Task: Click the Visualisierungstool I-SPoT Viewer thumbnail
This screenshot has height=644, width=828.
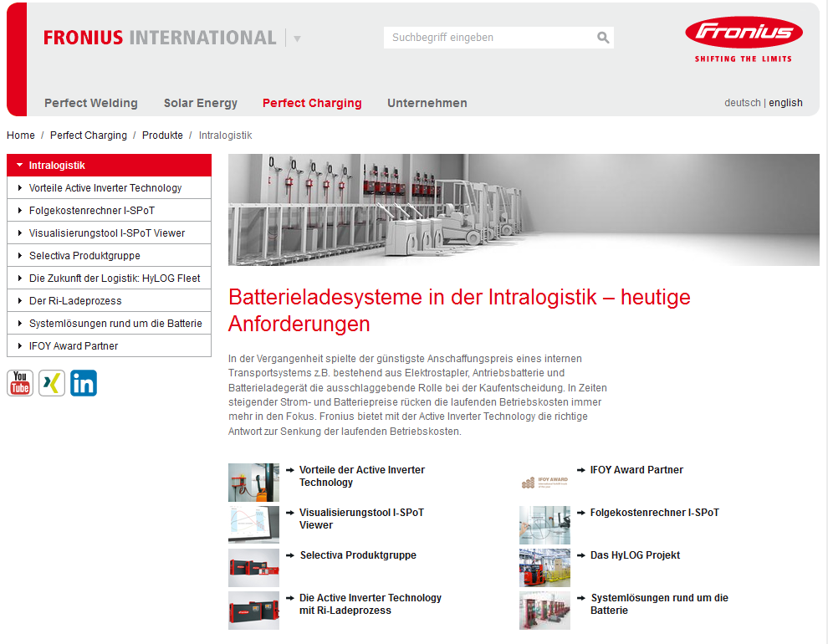Action: point(253,525)
